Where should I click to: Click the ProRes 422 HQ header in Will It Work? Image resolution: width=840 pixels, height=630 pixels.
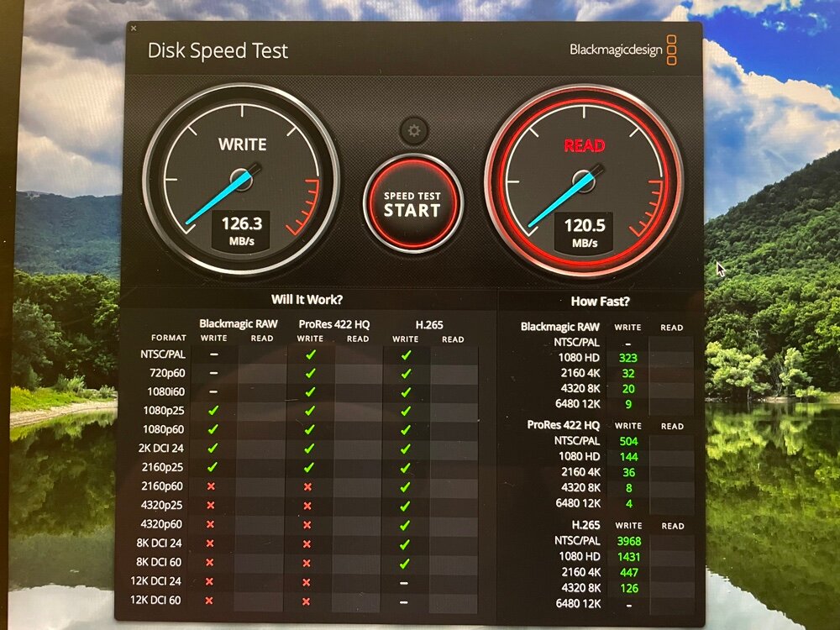(x=334, y=324)
